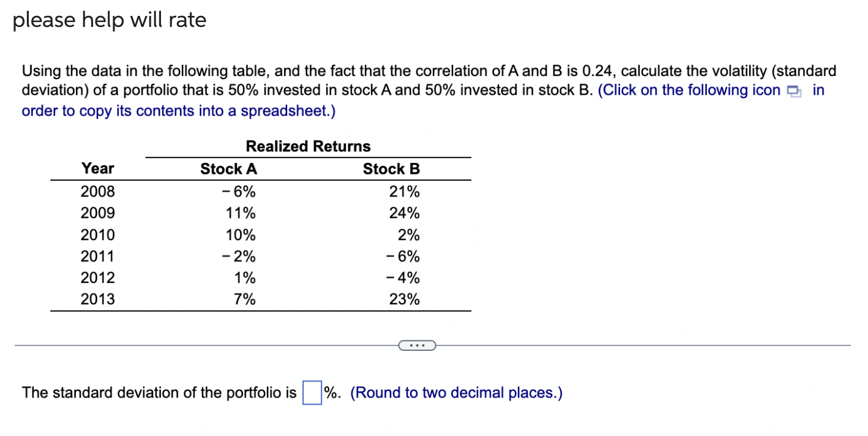Viewport: 868px width, 436px height.
Task: Click the 2010 year row label
Action: (x=98, y=235)
